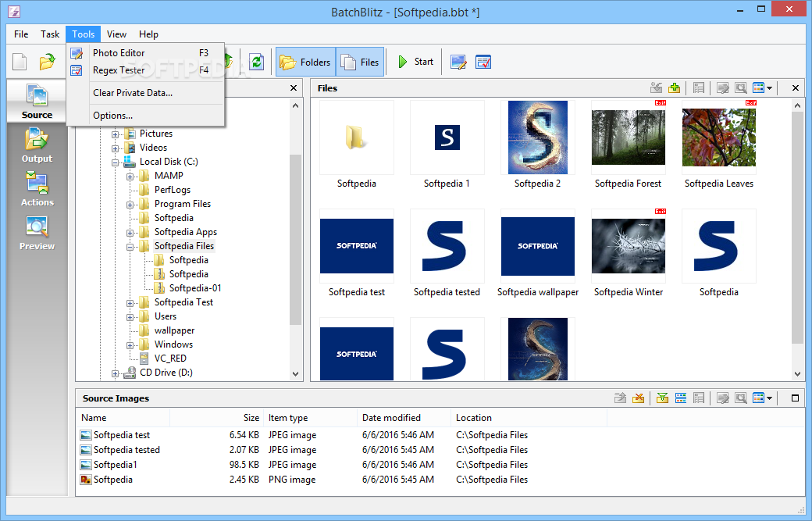Collapse the Softpedia Files folder node
Viewport: 812px width, 521px height.
click(130, 247)
